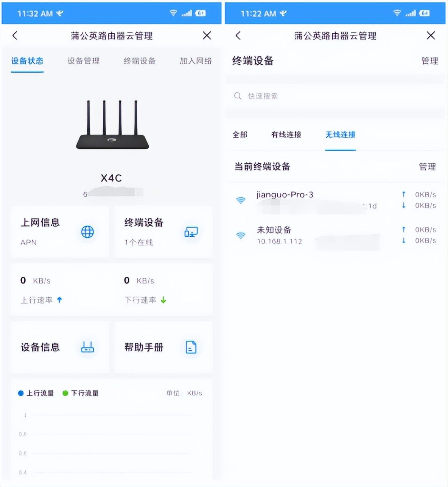448x487 pixels.
Task: Tap the blue 上行速率 arrow icon
Action: click(x=59, y=300)
